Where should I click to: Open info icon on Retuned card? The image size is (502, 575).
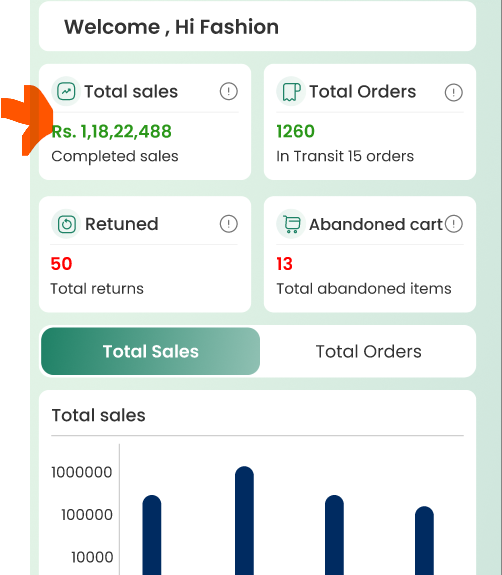[x=229, y=224]
